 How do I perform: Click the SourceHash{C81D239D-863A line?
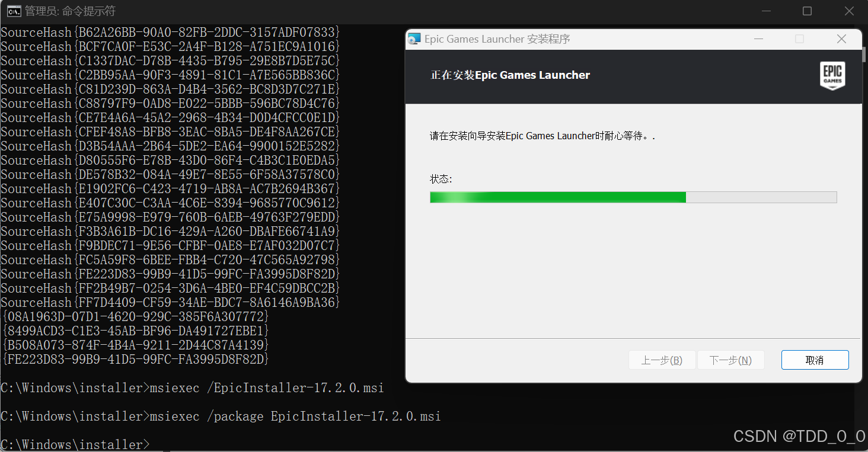click(171, 89)
